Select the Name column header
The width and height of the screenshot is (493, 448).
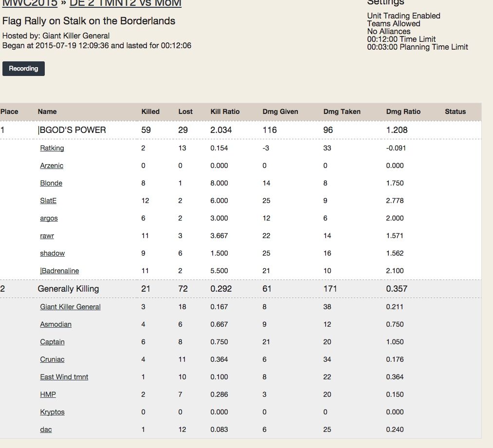pos(47,112)
